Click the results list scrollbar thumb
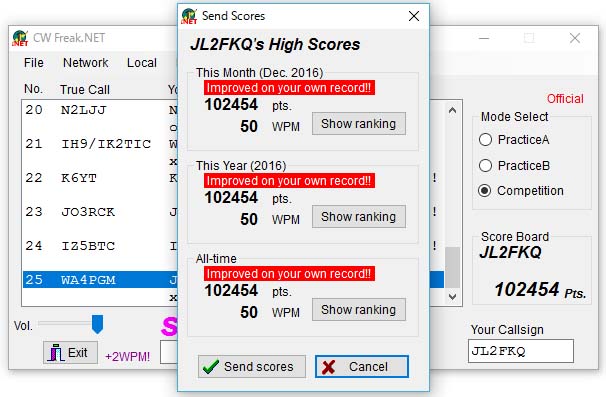 [453, 268]
